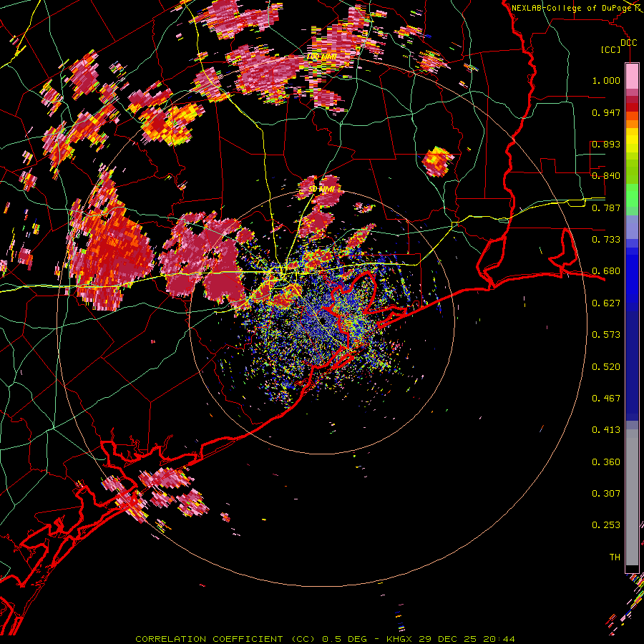This screenshot has width=644, height=644.
Task: Click the 0.733 scale value
Action: 606,240
